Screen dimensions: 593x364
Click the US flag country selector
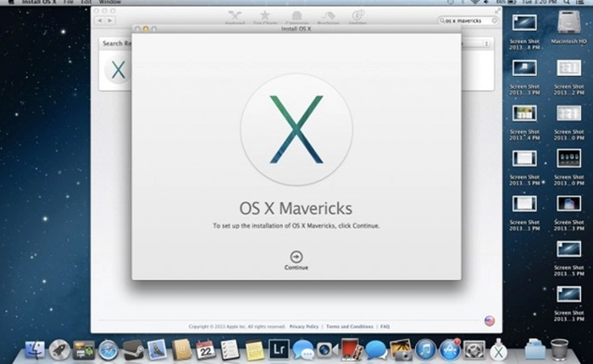coord(490,321)
